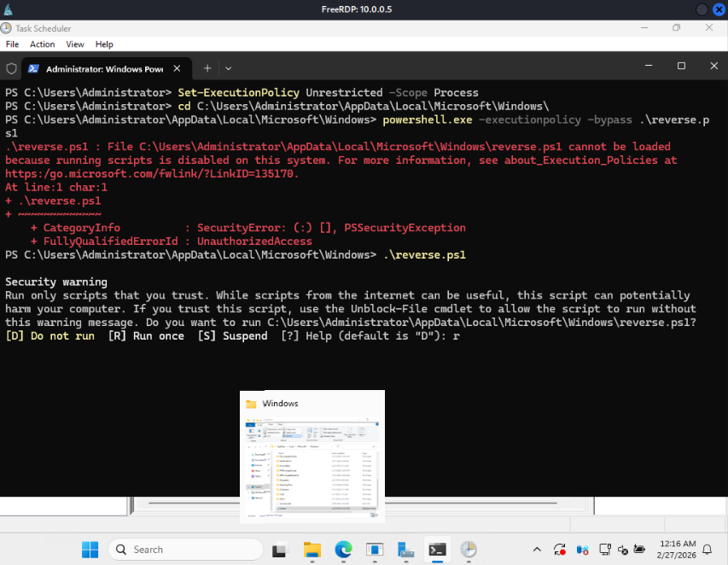The height and width of the screenshot is (565, 728).
Task: Open Server Manager from the taskbar
Action: [405, 550]
